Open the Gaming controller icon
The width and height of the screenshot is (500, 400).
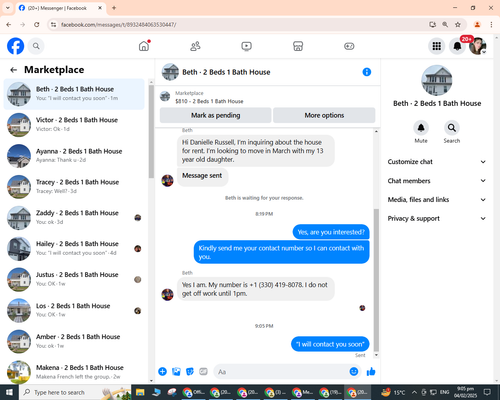tap(349, 46)
